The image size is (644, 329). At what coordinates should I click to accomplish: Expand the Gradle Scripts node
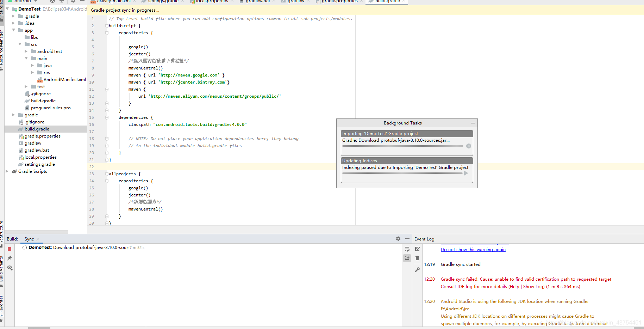pyautogui.click(x=7, y=171)
